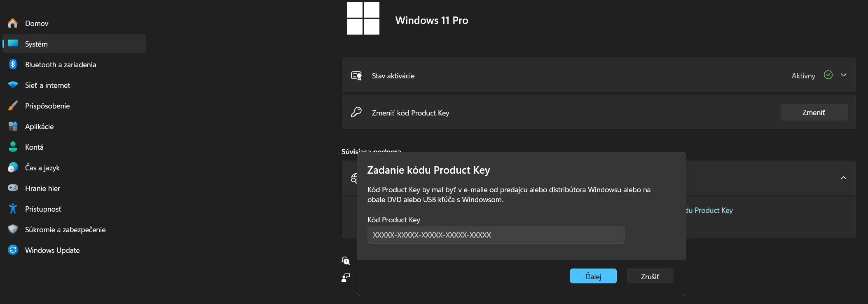868x304 pixels.
Task: Click the get help icon below dialog
Action: pyautogui.click(x=346, y=261)
